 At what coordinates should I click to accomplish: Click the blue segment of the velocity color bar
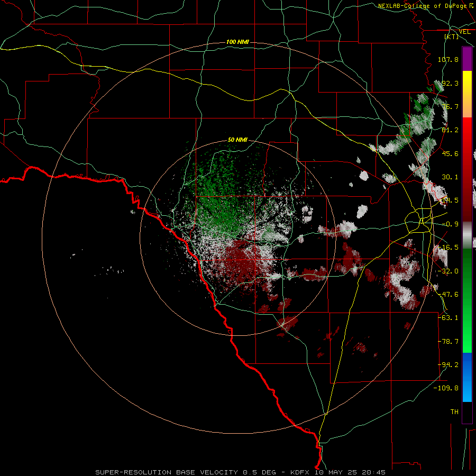[x=467, y=377]
